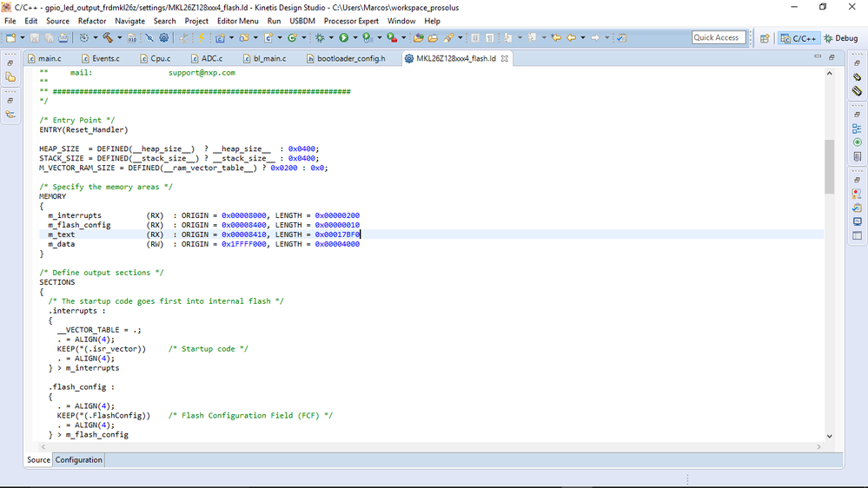
Task: Switch to the Debug perspective
Action: point(841,38)
